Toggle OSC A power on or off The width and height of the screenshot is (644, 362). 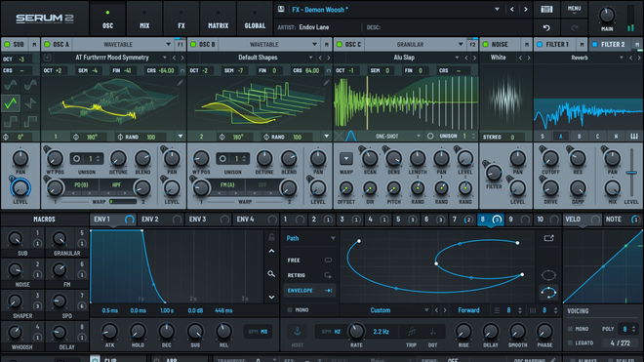[x=47, y=44]
